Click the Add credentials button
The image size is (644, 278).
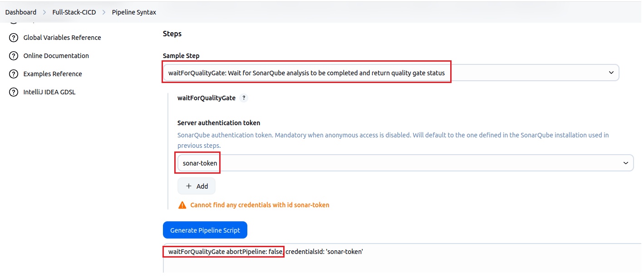(x=197, y=186)
